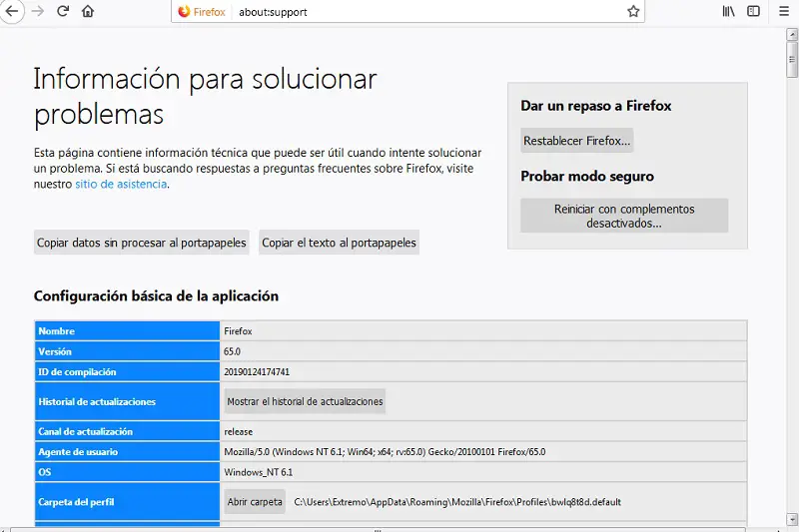Click the Firefox identity icon in address bar
The width and height of the screenshot is (799, 532).
tap(202, 12)
